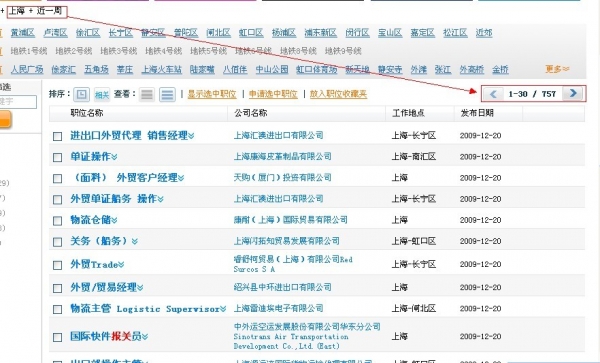
Task: Go to previous results page arrow
Action: tap(493, 94)
